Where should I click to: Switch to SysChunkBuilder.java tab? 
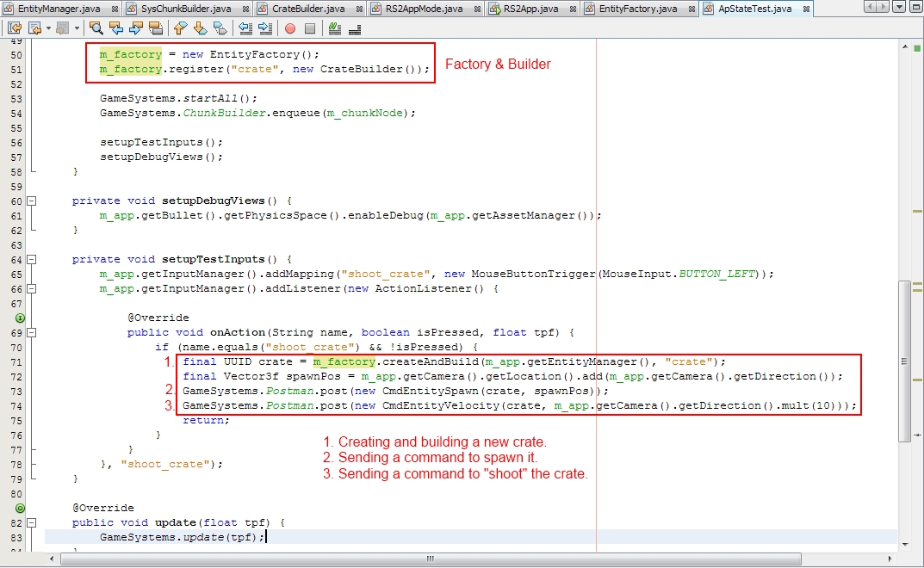[186, 9]
